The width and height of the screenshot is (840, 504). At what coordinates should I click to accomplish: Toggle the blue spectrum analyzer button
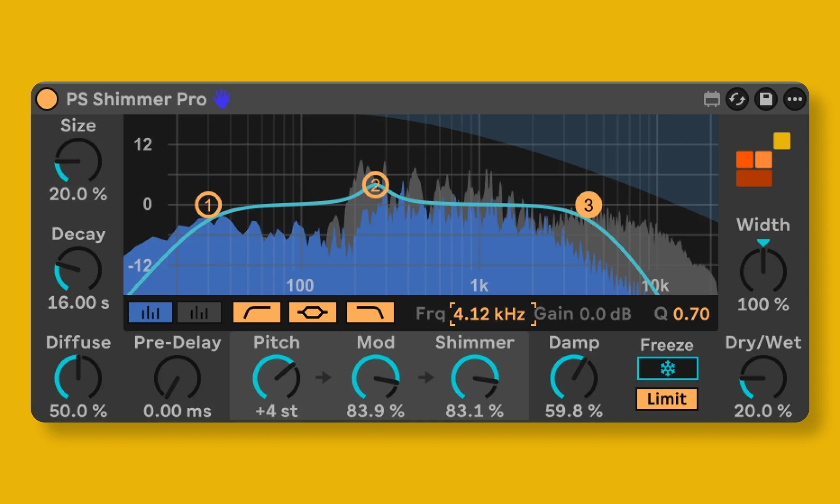pos(150,313)
